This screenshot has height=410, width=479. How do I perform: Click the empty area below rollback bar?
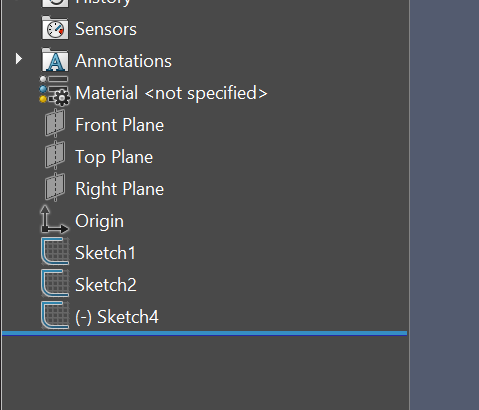[x=204, y=373]
